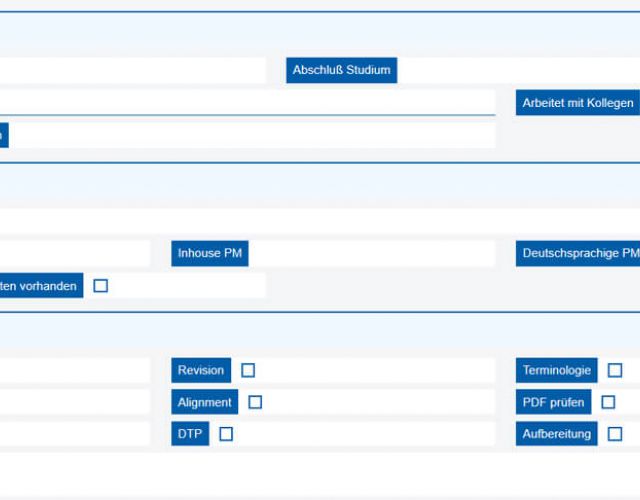The width and height of the screenshot is (640, 500).
Task: Click the Inhouse PM label
Action: [210, 254]
